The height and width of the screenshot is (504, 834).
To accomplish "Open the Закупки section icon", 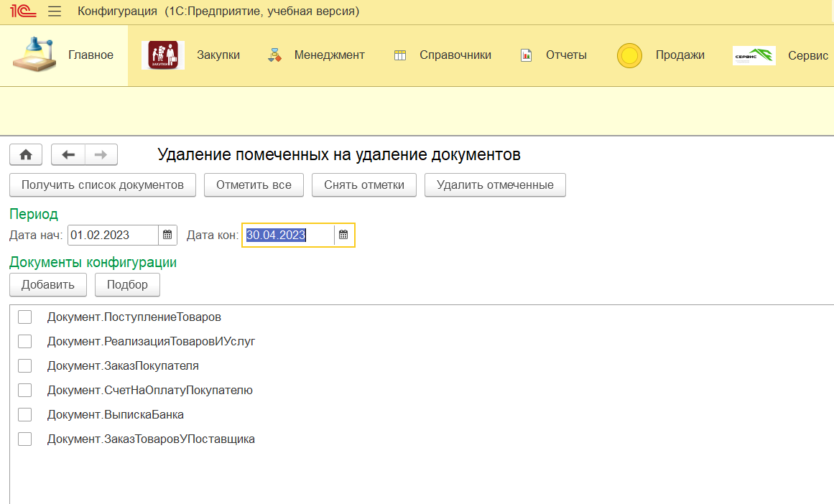I will point(163,55).
